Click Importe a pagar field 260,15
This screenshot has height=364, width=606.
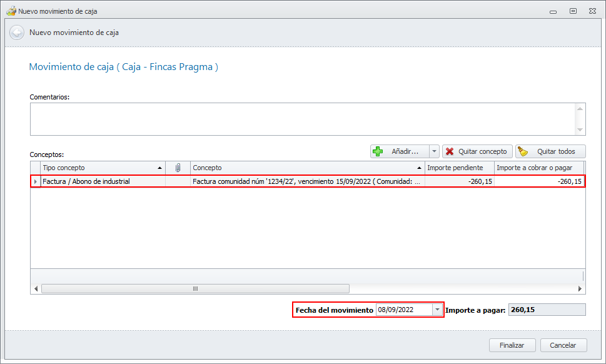(547, 310)
